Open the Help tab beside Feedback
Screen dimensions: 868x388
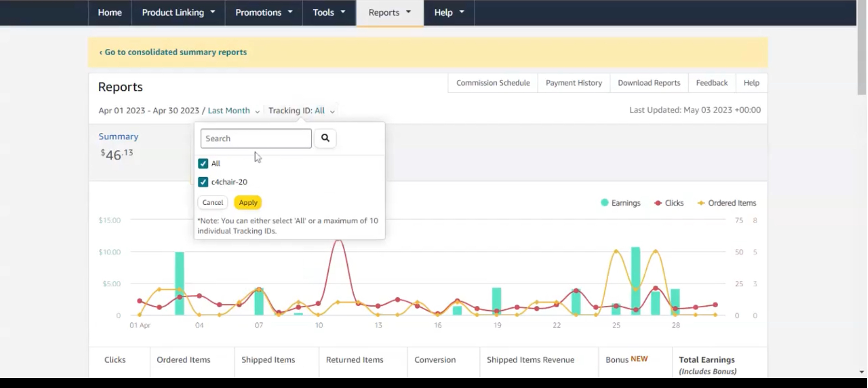751,83
